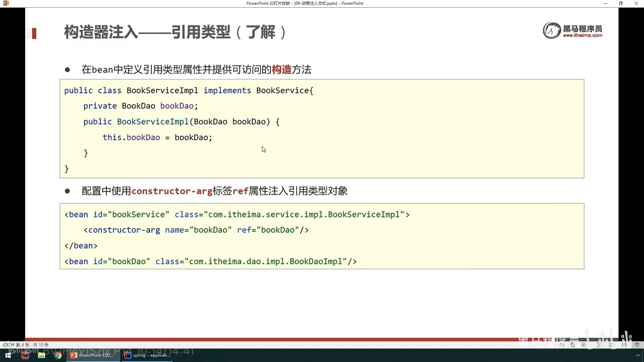This screenshot has height=362, width=644.
Task: Open the slideshow options menu icon
Action: (x=573, y=345)
